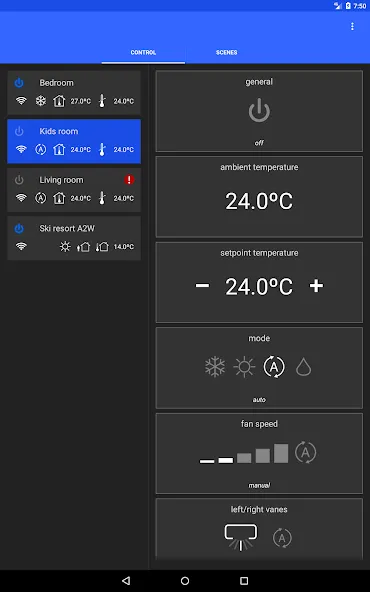Screen dimensions: 370x592
Task: Select the Living room device
Action: [74, 190]
